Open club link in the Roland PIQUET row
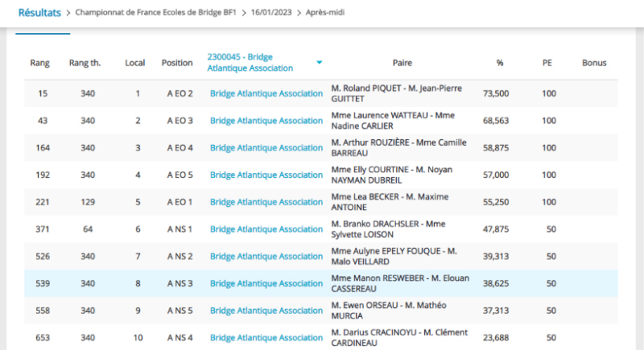644x350 pixels. pos(266,93)
